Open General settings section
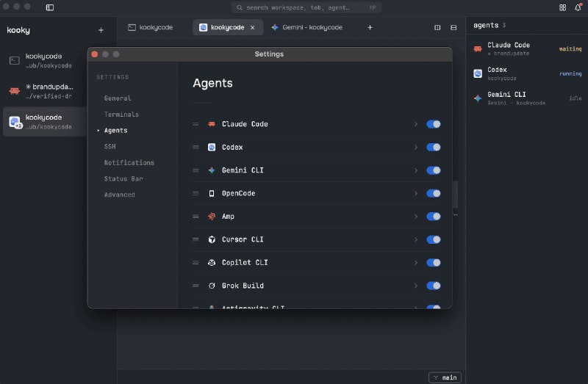Screen dimensions: 588x384 [118, 98]
